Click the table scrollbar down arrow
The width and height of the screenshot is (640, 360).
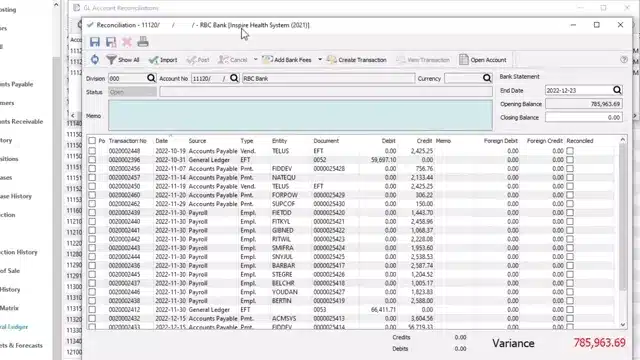coord(622,325)
